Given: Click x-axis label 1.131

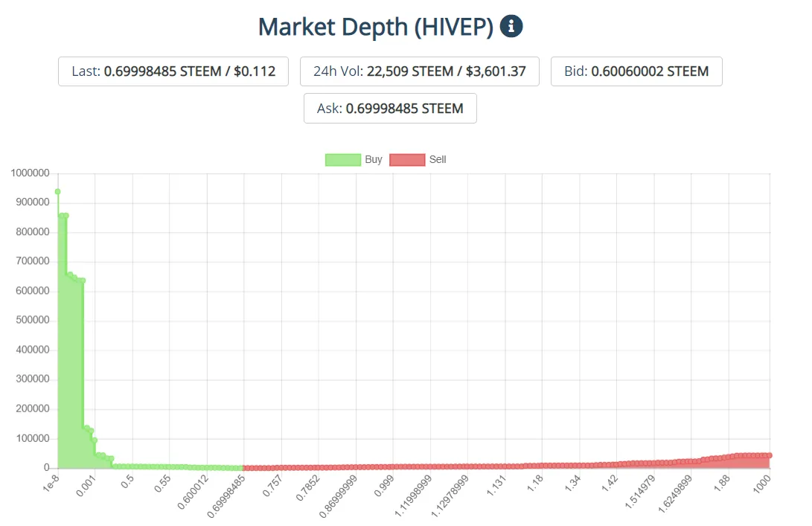Looking at the screenshot, I should pyautogui.click(x=496, y=486).
